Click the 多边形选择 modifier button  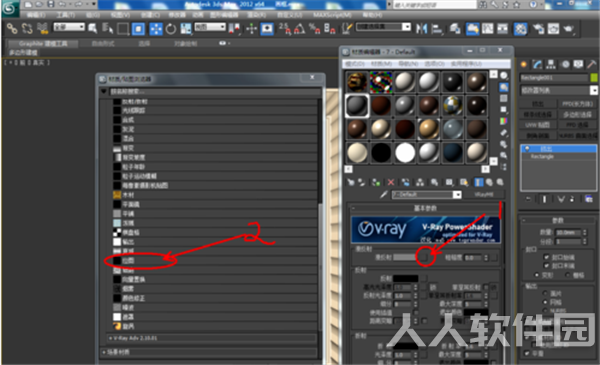click(578, 114)
